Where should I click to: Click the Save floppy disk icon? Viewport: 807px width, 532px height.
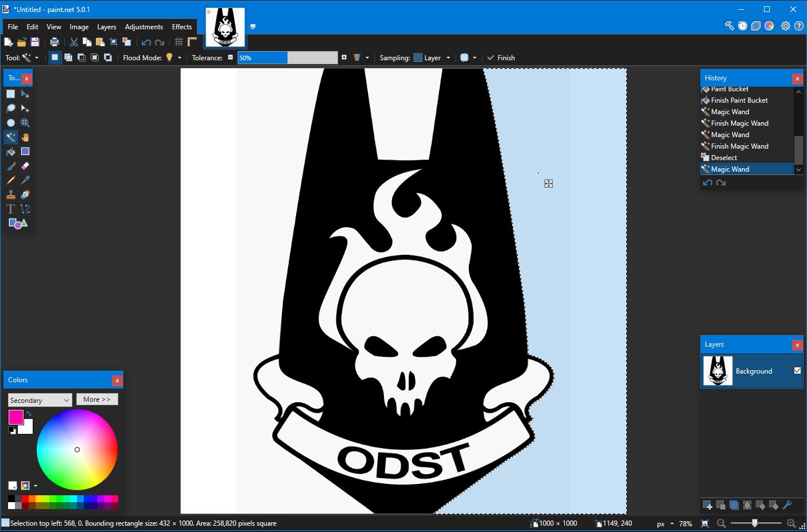[x=35, y=42]
